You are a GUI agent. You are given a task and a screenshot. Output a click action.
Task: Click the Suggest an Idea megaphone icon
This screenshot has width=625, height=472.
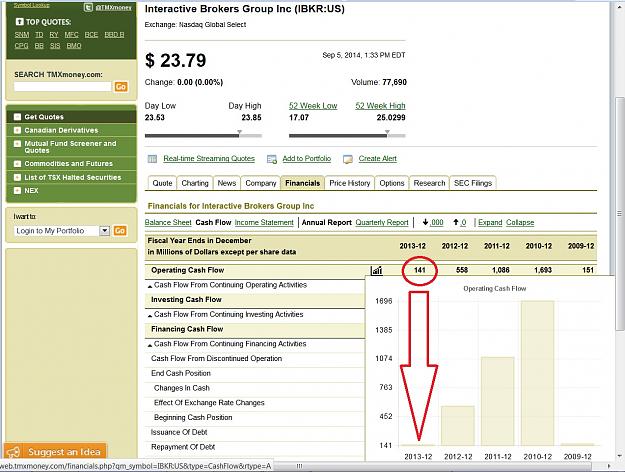coord(14,452)
